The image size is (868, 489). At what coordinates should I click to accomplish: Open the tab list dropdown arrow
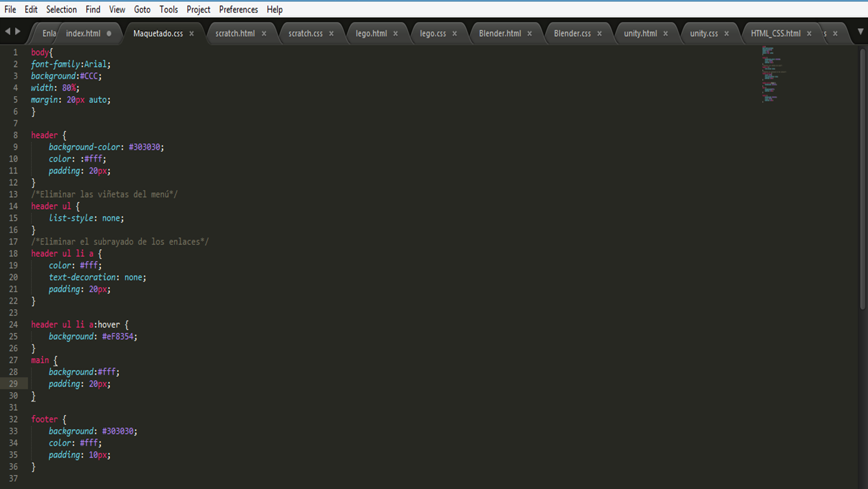860,32
